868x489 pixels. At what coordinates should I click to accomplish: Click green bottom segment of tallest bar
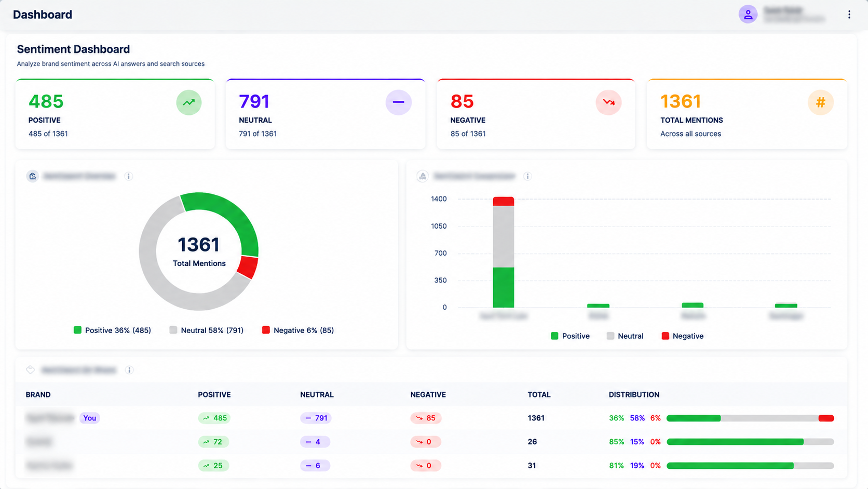coord(504,287)
